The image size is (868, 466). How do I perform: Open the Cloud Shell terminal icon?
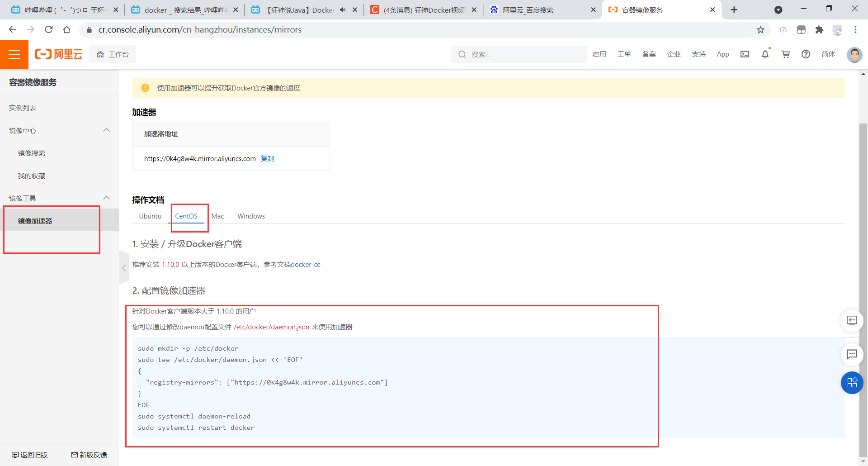pos(745,54)
